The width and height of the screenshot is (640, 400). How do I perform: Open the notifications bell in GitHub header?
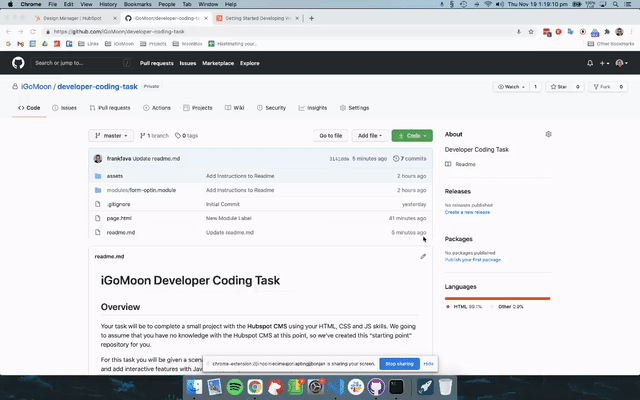[590, 63]
